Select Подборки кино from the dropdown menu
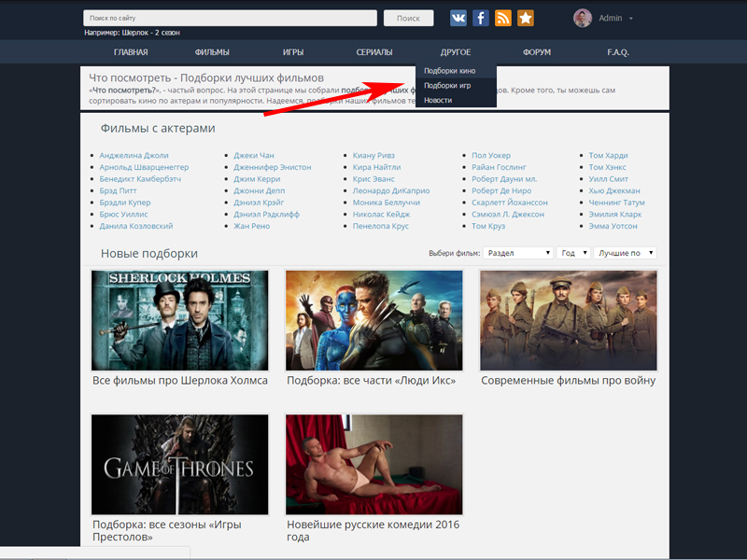Viewport: 747px width, 560px height. coord(456,71)
